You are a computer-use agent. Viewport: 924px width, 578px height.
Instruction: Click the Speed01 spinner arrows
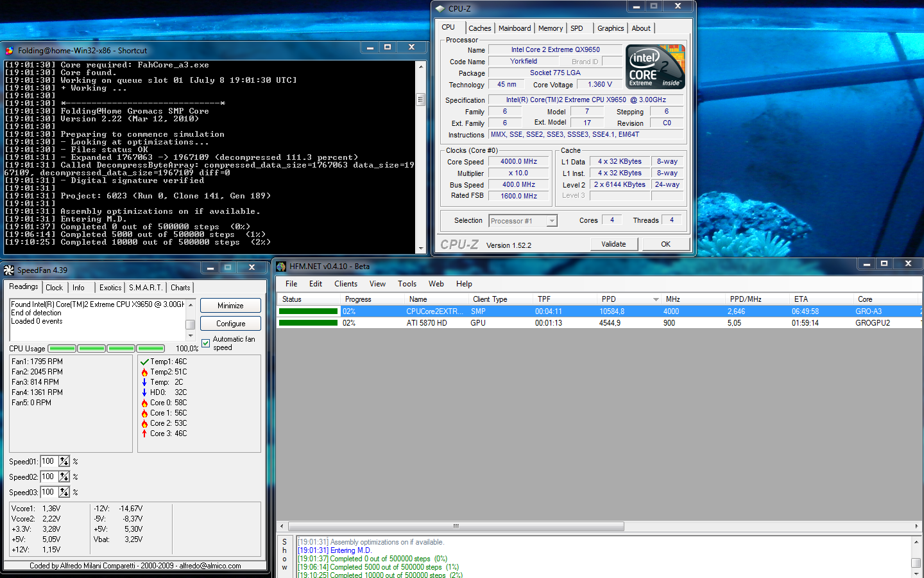tap(64, 461)
